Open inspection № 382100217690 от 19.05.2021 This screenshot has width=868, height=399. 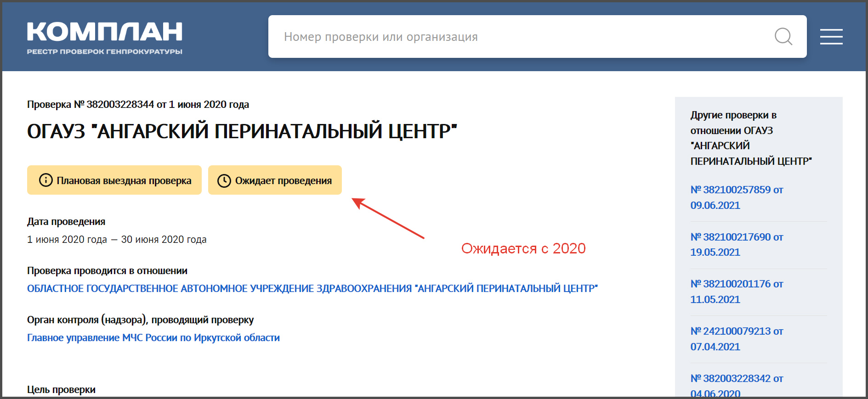click(x=737, y=244)
